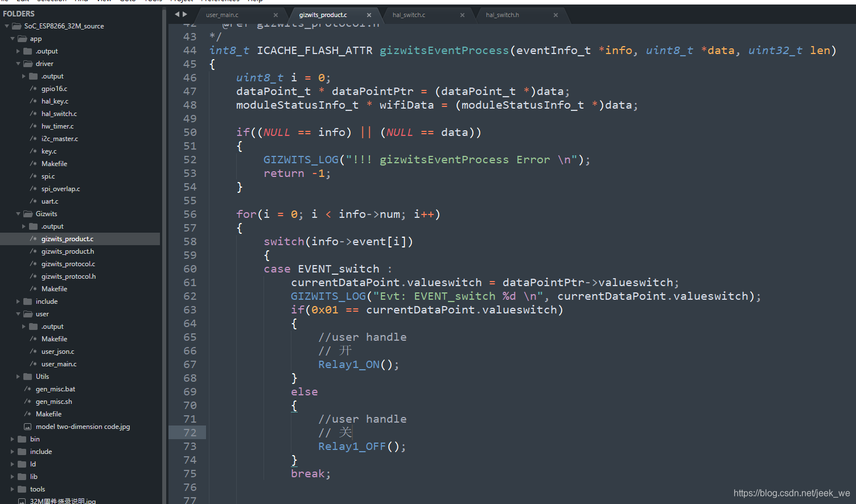Open hal_switch.c in the sidebar

coord(59,114)
